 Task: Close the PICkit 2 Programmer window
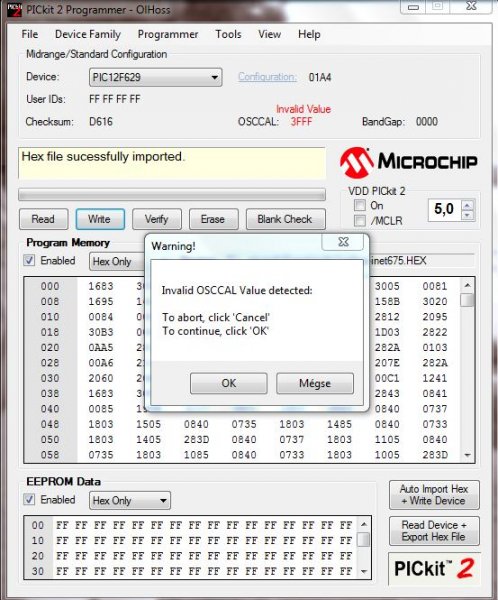(x=471, y=6)
